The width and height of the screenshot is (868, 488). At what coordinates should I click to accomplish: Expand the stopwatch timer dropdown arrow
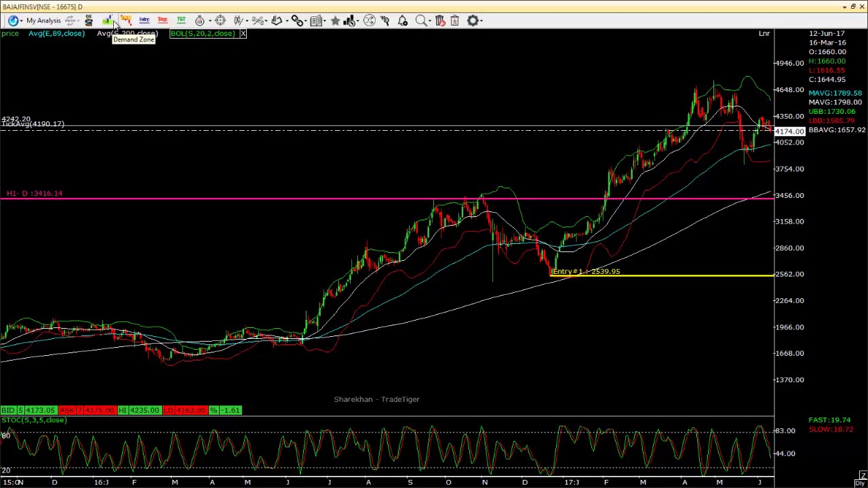[x=210, y=20]
